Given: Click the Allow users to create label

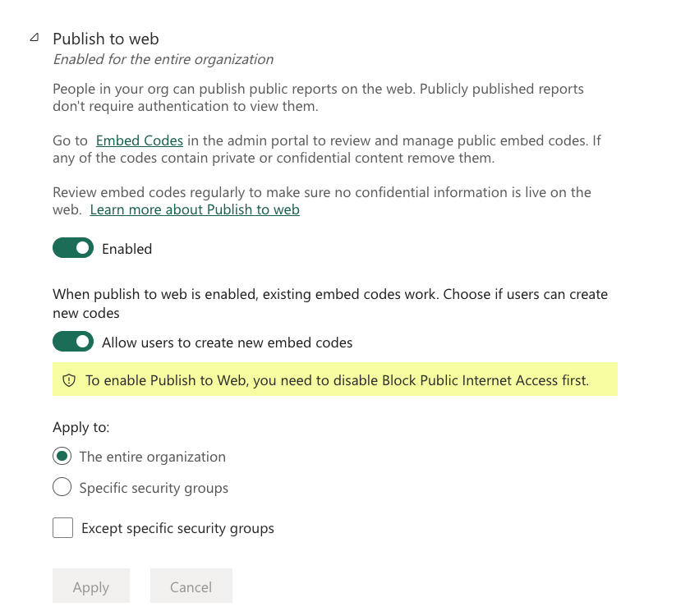Looking at the screenshot, I should 227,342.
